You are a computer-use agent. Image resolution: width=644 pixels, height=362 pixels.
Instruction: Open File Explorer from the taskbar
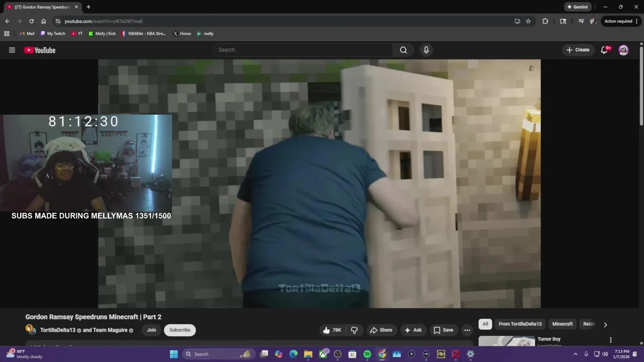(308, 354)
